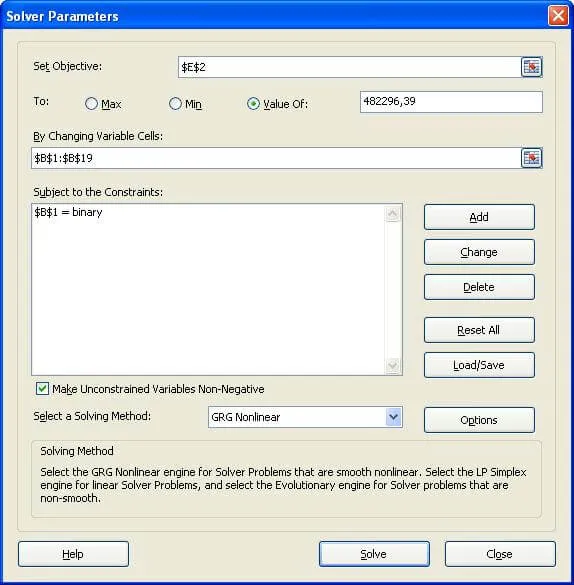This screenshot has width=574, height=585.
Task: Select the Min radio option
Action: (x=175, y=104)
